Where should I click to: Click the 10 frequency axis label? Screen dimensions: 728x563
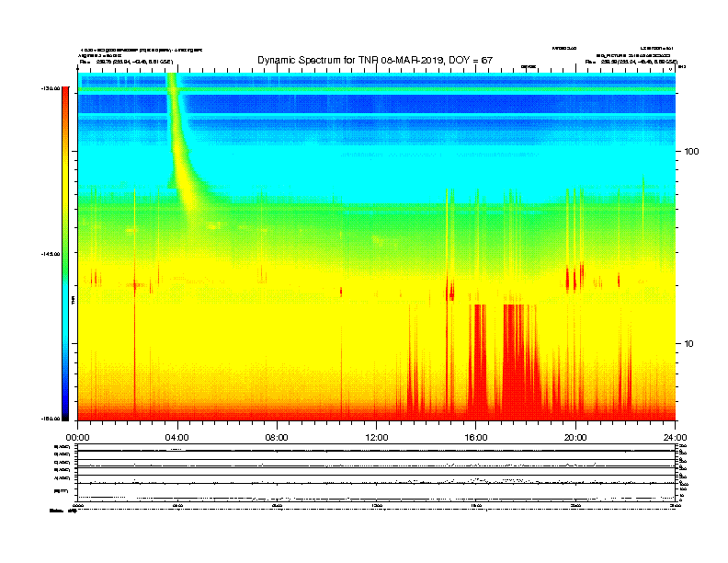pos(689,344)
